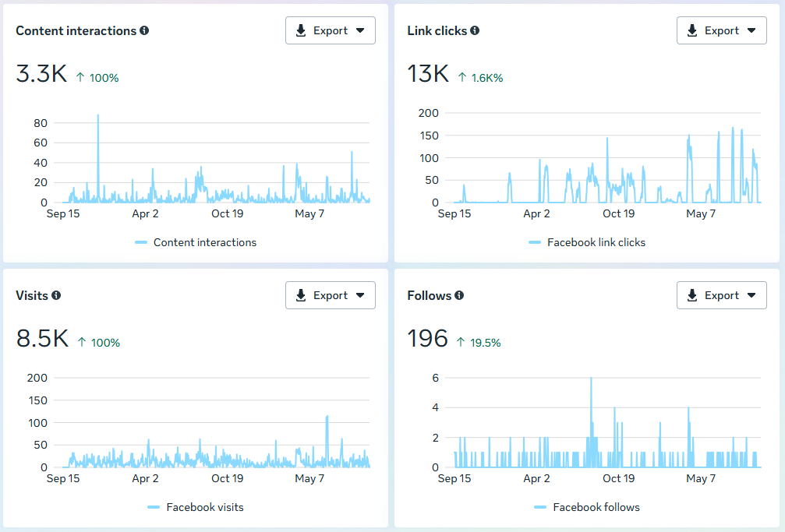Expand the Visits Export dropdown arrow
Screen dimensions: 785x532
(x=360, y=295)
